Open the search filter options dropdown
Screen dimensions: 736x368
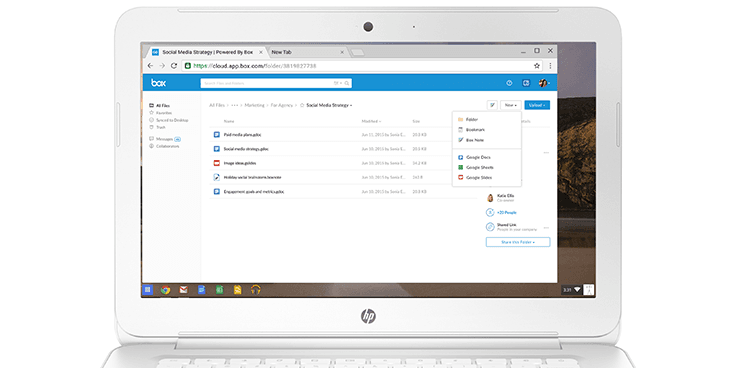coord(337,83)
